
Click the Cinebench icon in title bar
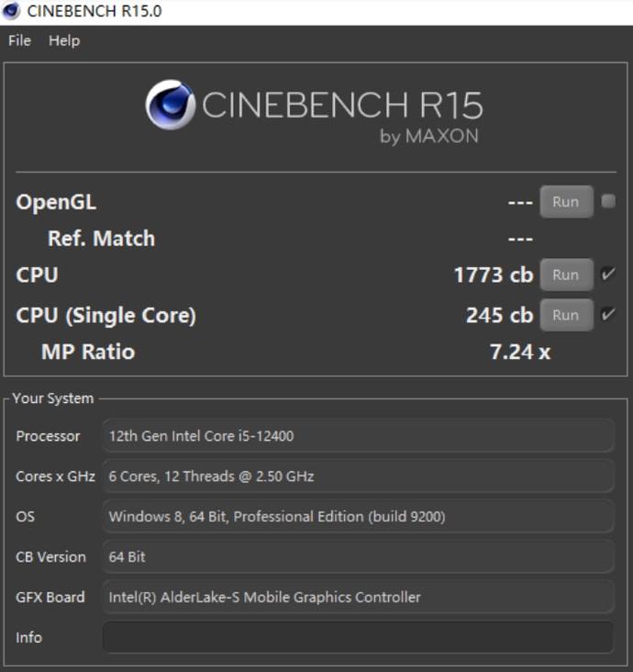click(11, 11)
